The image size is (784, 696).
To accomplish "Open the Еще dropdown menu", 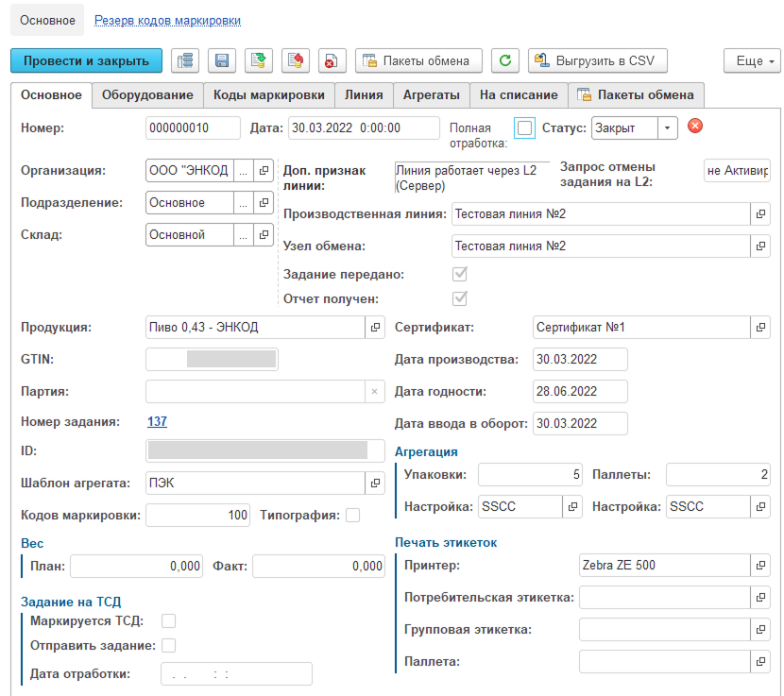I will coord(752,61).
